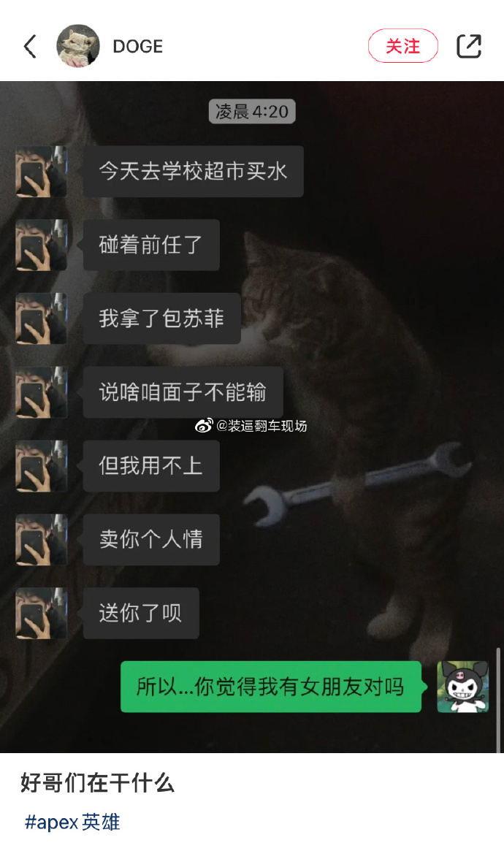
Task: Select the green message bubble 所以...你觉得我有女朋友对吗
Action: [271, 687]
